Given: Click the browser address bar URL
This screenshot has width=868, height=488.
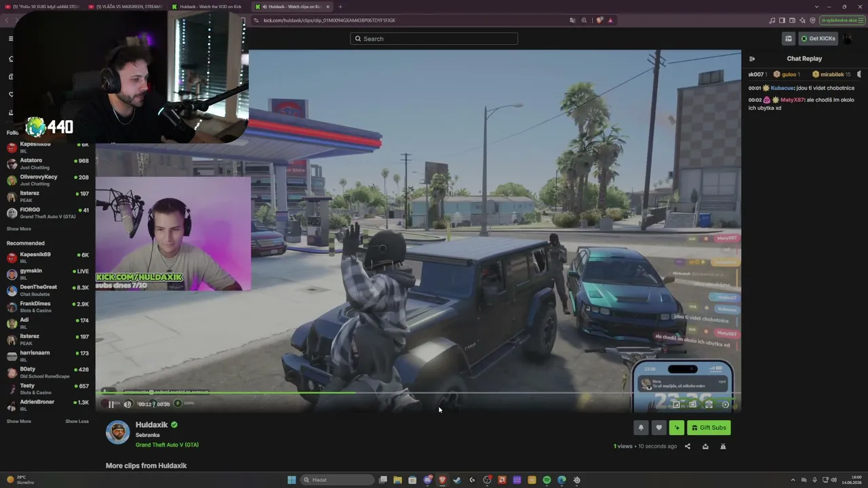Looking at the screenshot, I should coord(329,20).
